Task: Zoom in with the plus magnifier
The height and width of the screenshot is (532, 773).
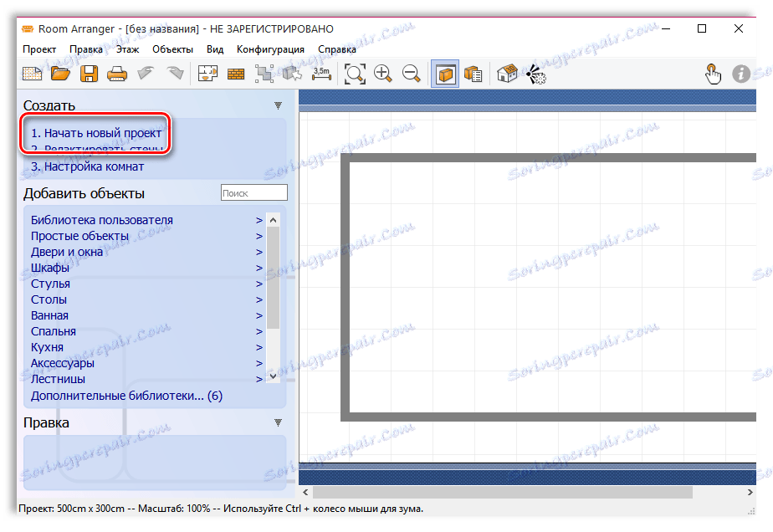Action: [x=383, y=74]
